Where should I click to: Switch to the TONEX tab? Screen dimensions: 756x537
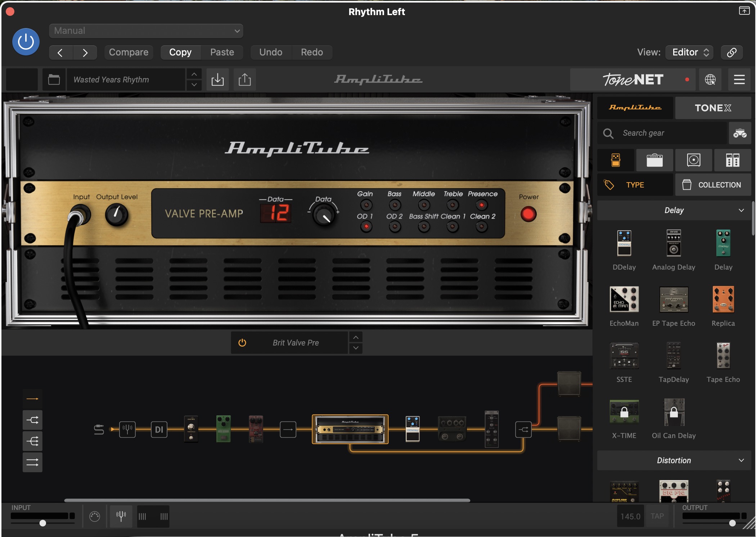click(713, 108)
